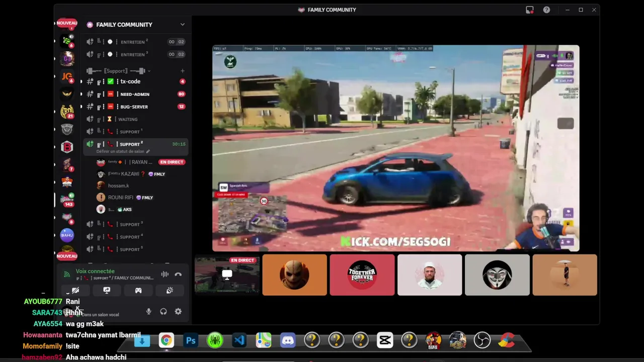Open the G2 server icon in the sidebar

pos(67,58)
